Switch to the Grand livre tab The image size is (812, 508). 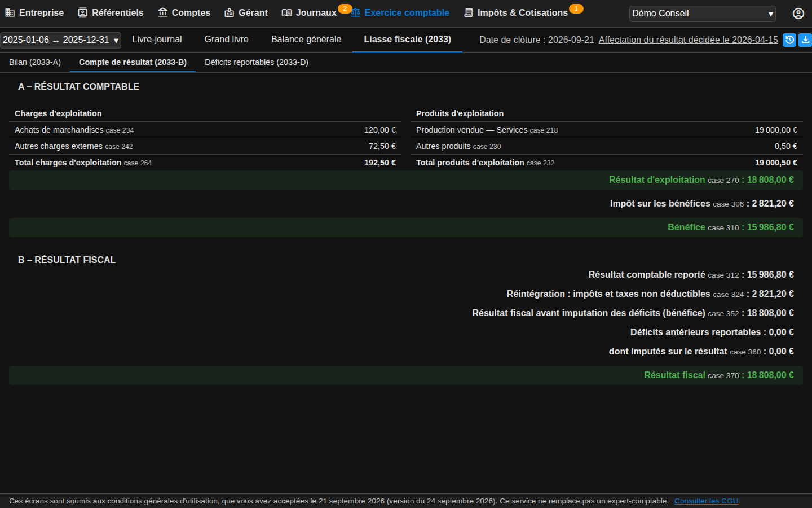coord(227,40)
